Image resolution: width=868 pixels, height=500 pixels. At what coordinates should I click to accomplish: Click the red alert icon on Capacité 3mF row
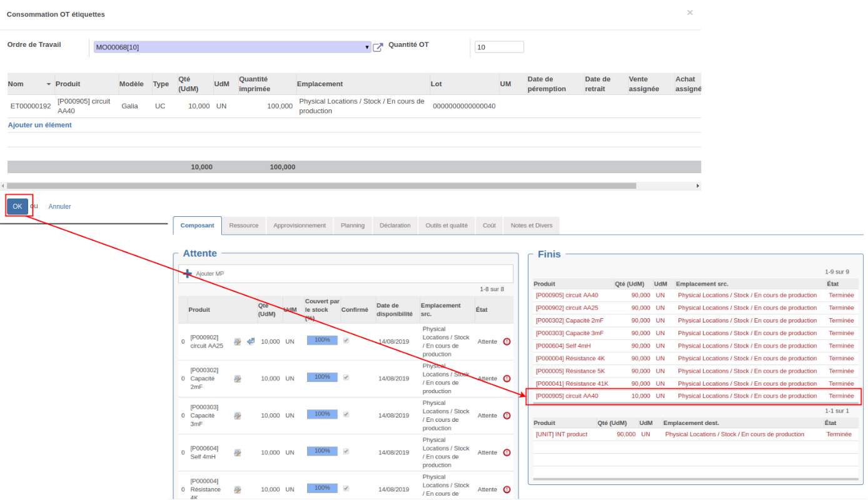click(x=507, y=416)
